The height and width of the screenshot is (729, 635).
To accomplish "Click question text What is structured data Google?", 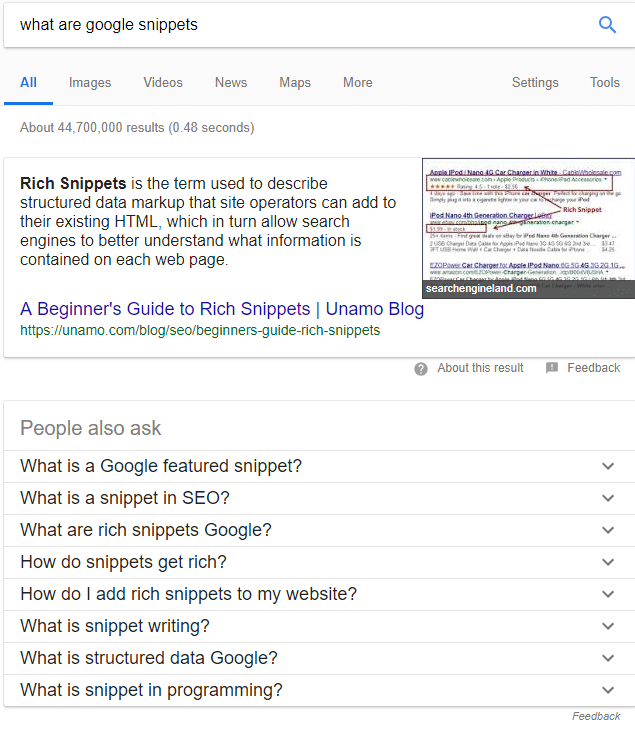I will coord(149,658).
